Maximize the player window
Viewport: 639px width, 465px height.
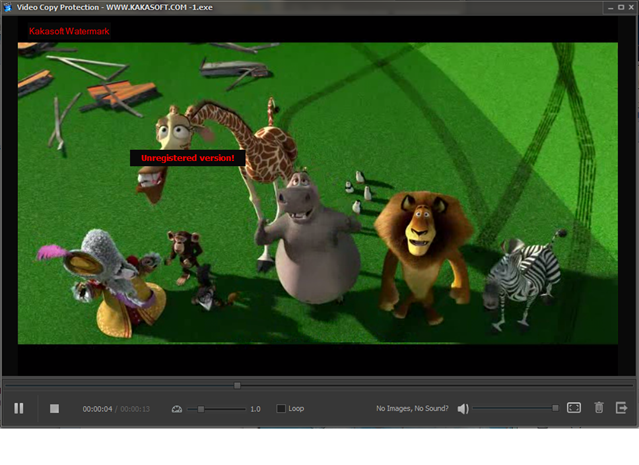click(x=621, y=7)
